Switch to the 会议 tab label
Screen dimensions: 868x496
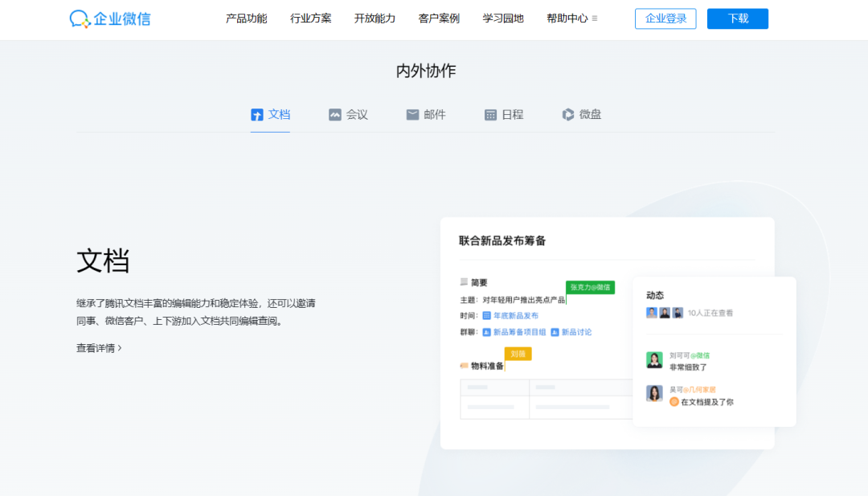[x=357, y=115]
